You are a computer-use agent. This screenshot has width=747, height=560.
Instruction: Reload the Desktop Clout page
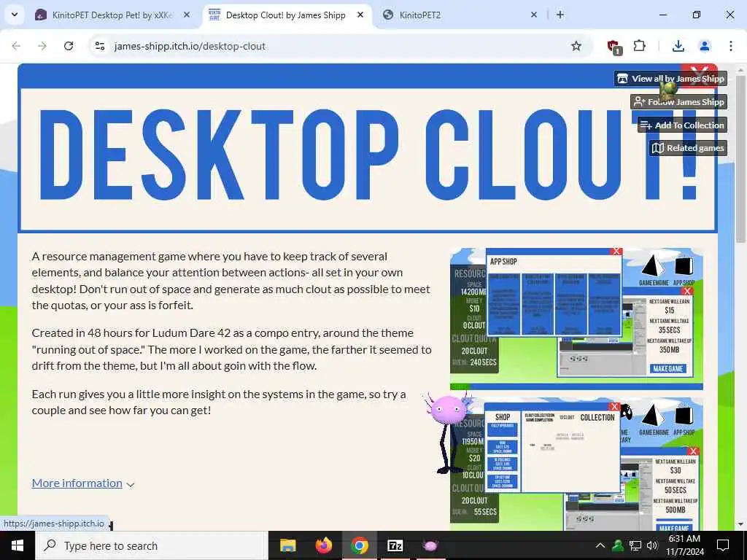click(69, 46)
